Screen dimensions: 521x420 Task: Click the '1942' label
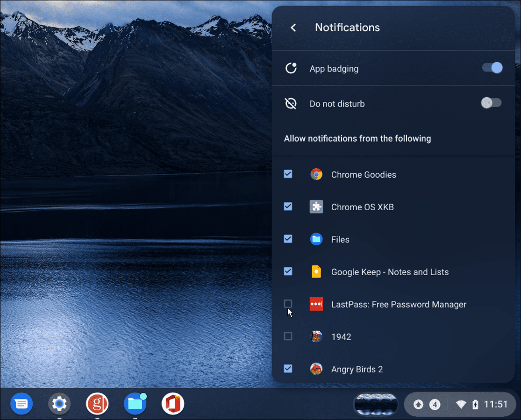pyautogui.click(x=341, y=337)
